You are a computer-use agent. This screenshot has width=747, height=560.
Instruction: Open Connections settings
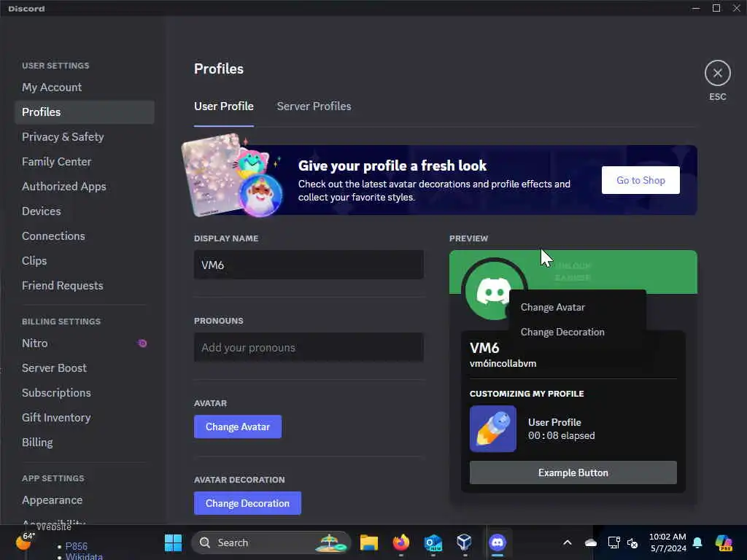(85, 236)
